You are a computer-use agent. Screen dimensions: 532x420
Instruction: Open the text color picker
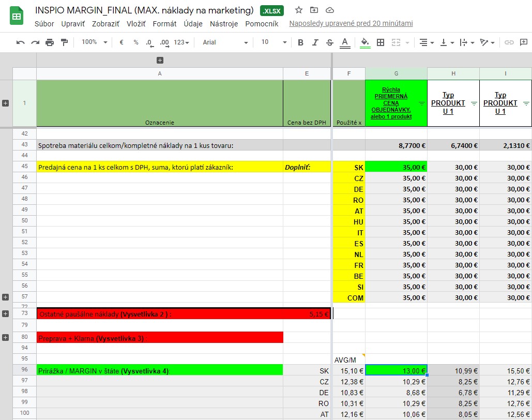(x=345, y=43)
